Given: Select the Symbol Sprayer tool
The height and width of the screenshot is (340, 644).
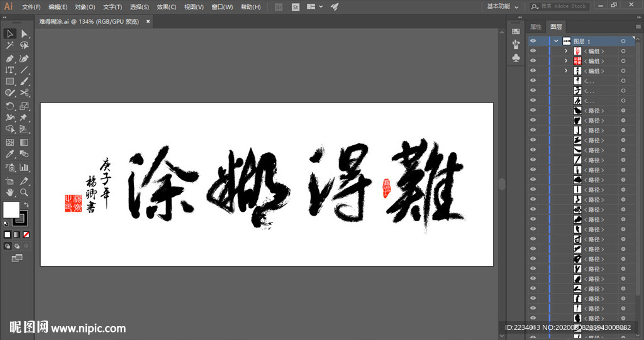Looking at the screenshot, I should pos(10,167).
